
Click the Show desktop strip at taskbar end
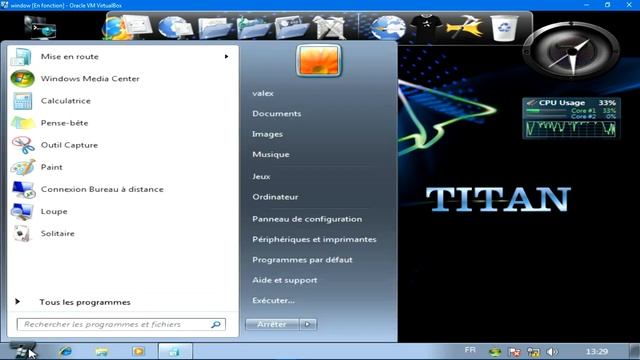[635, 351]
